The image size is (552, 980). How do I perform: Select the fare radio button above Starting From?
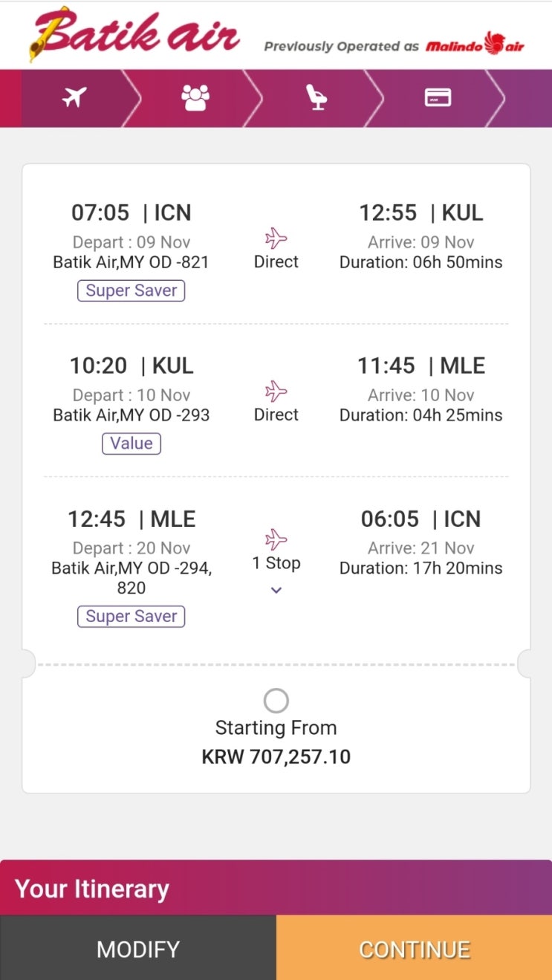tap(276, 701)
